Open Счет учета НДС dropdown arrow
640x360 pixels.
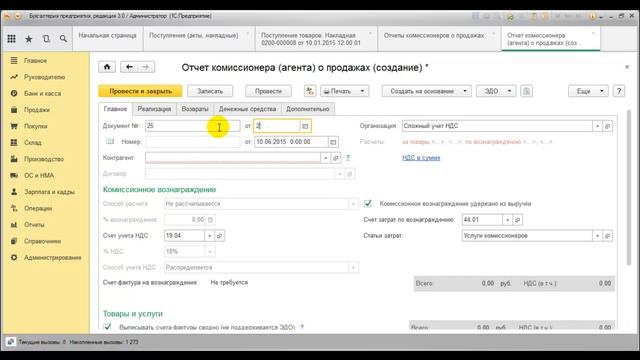pos(210,236)
